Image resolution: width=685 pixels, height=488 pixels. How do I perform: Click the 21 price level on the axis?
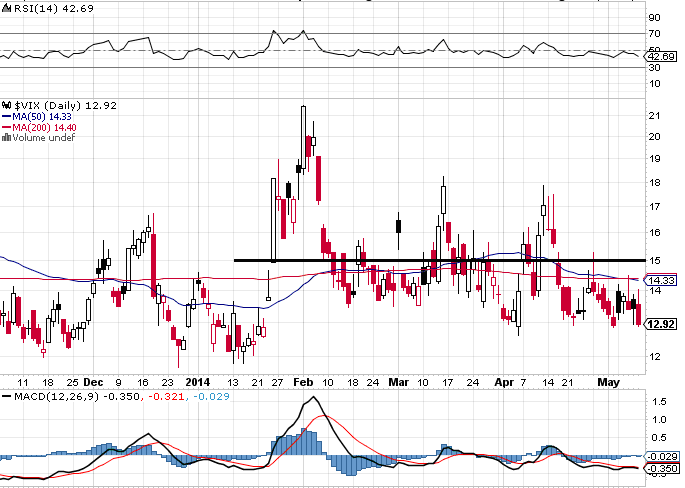click(654, 116)
